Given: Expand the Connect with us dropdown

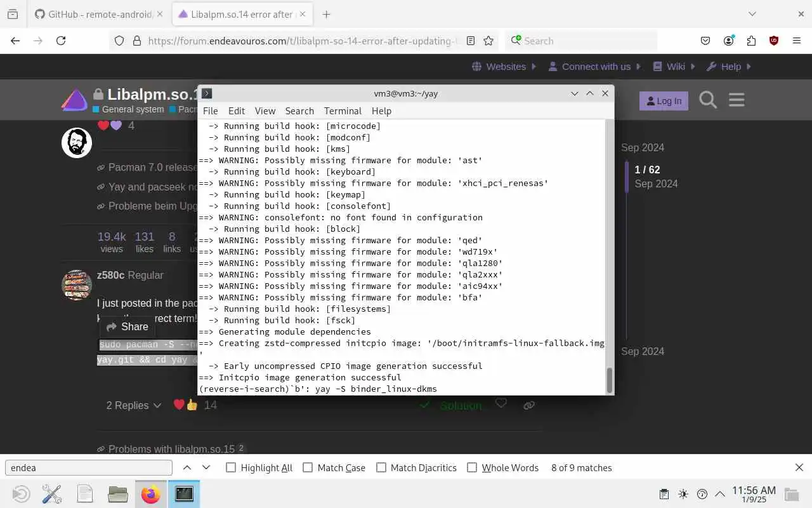Looking at the screenshot, I should [594, 66].
